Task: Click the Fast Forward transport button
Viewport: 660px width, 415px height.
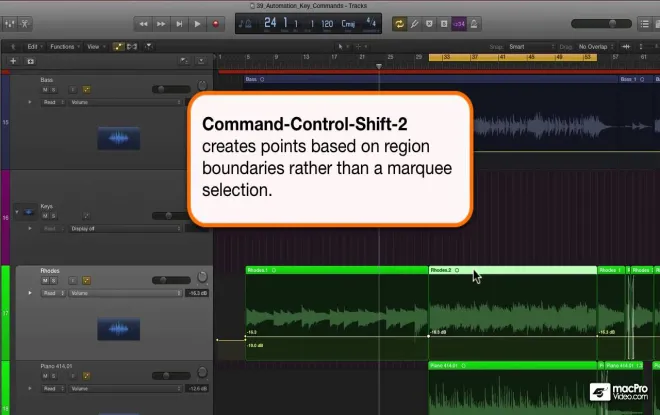Action: point(161,24)
